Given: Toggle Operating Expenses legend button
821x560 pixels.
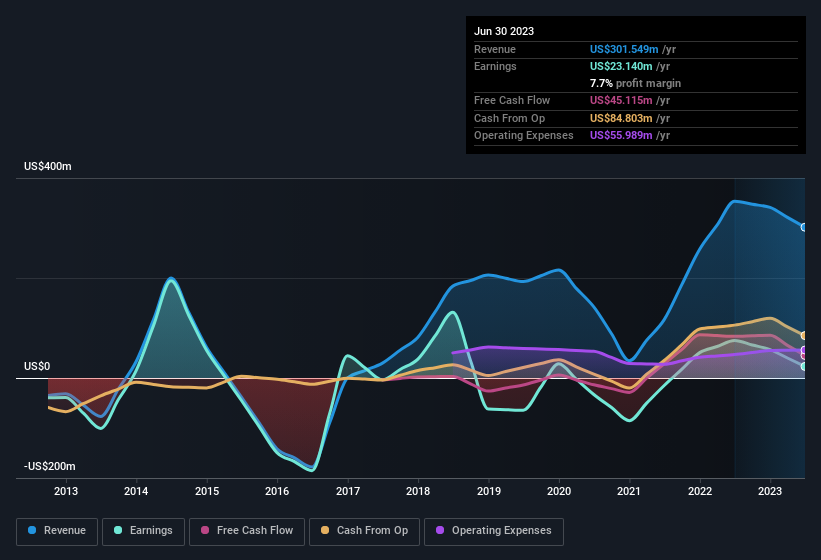Looking at the screenshot, I should tap(493, 531).
